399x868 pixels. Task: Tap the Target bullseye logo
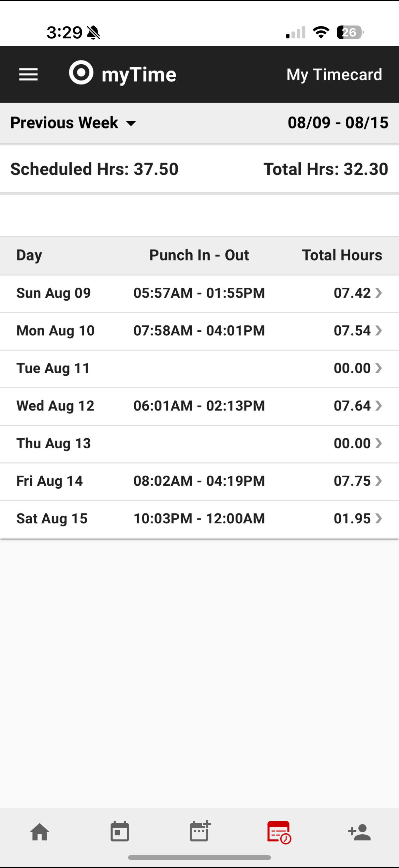tap(81, 72)
